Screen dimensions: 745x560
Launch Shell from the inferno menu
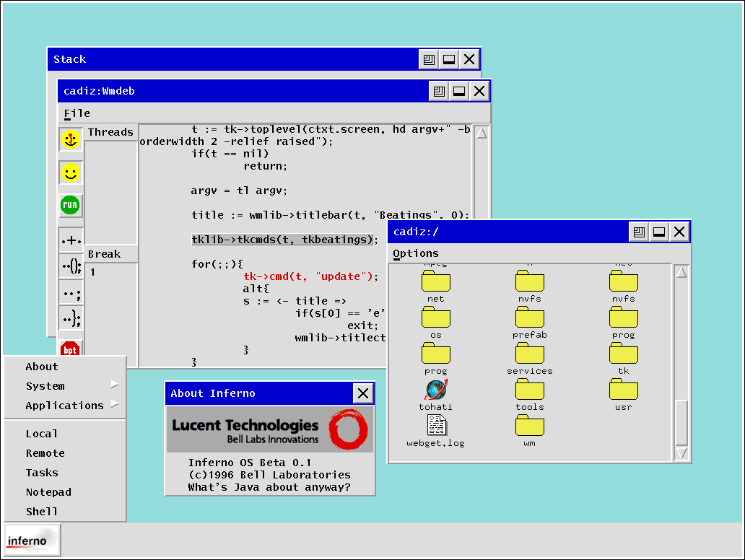(x=41, y=512)
